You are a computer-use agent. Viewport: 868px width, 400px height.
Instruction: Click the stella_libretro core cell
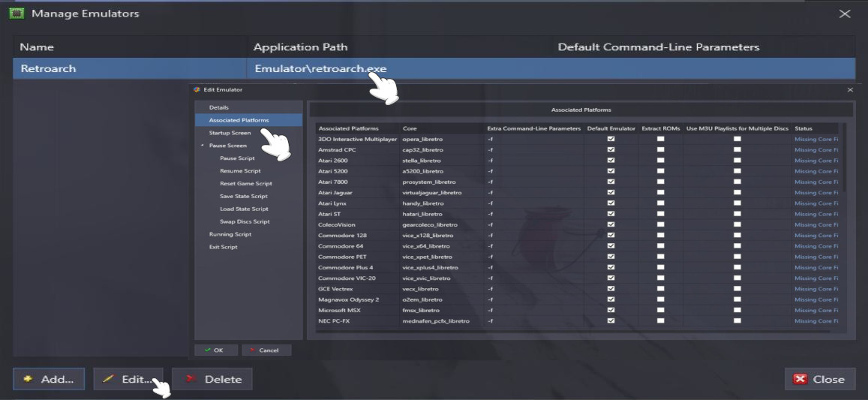421,161
